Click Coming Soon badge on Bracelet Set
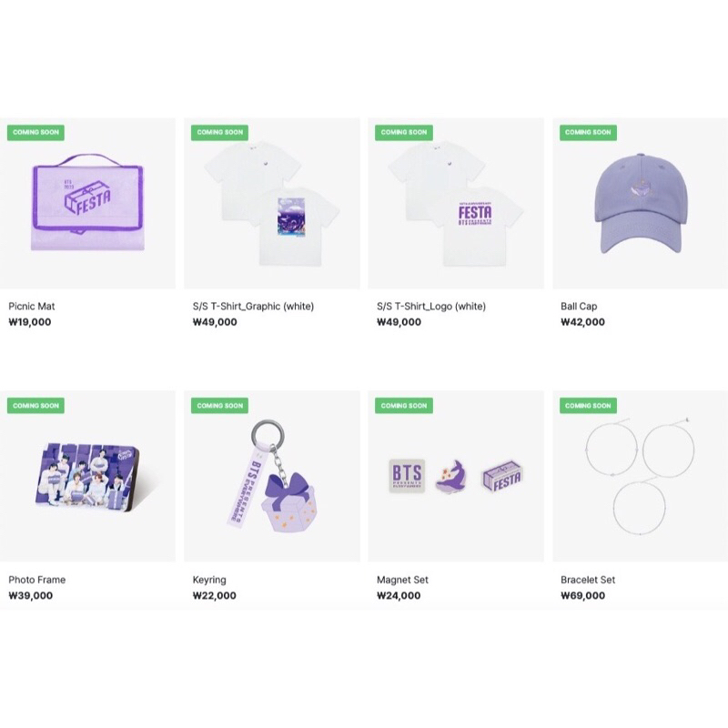This screenshot has height=728, width=728. point(588,405)
